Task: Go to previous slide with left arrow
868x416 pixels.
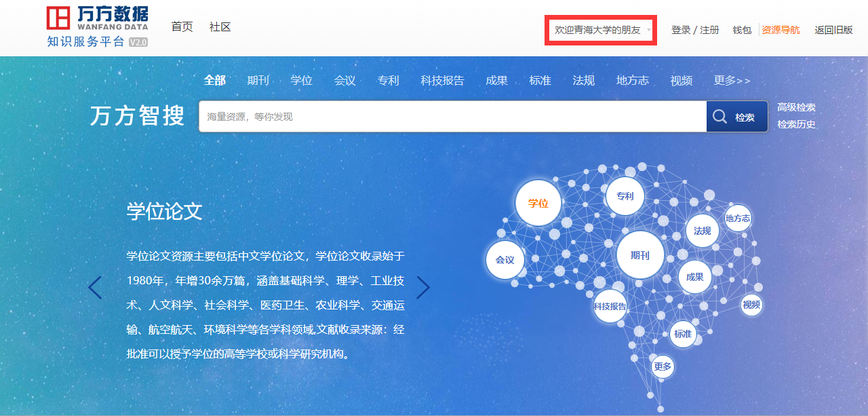Action: [95, 288]
